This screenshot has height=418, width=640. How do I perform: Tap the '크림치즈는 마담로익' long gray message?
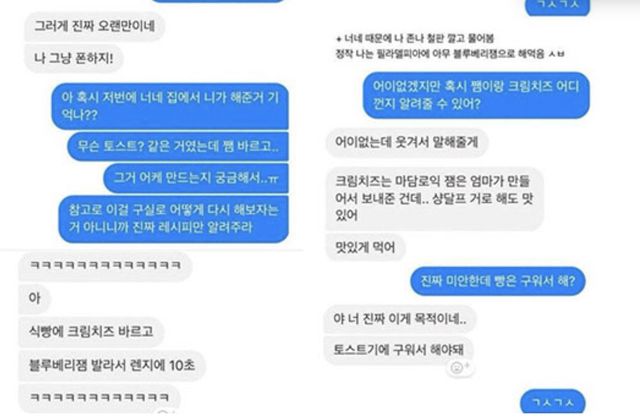(x=435, y=198)
